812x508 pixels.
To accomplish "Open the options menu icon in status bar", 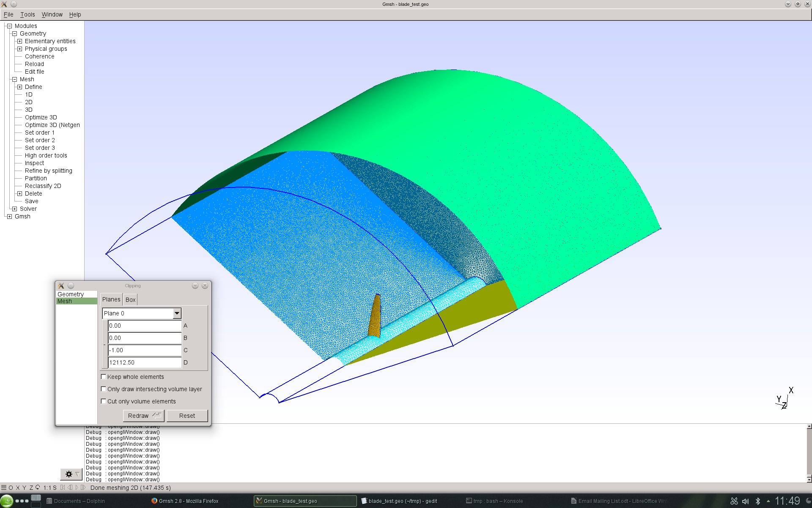I will pyautogui.click(x=4, y=488).
